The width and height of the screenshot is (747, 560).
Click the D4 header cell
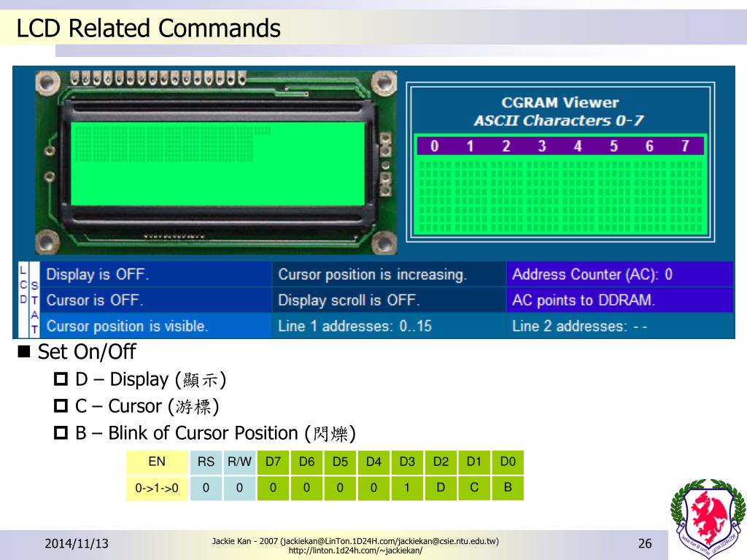(x=373, y=462)
